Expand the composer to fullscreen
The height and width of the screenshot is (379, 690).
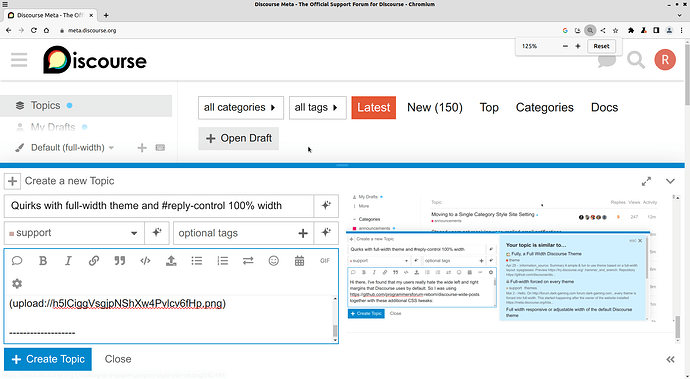point(646,181)
